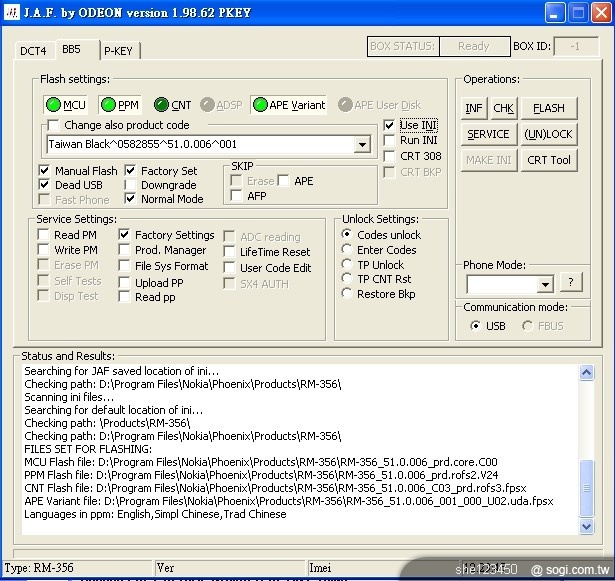
Task: Enable SKIP AFP checkbox
Action: (236, 195)
